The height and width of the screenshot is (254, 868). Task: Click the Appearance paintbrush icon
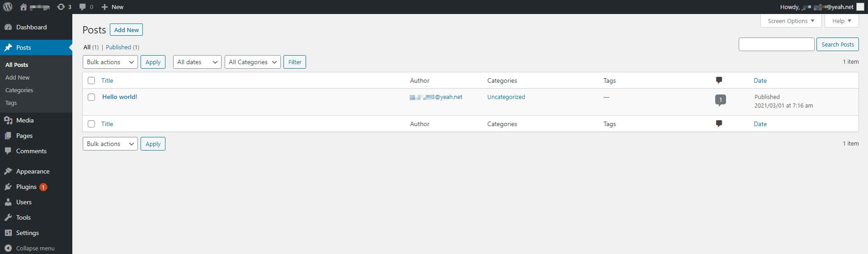point(8,171)
